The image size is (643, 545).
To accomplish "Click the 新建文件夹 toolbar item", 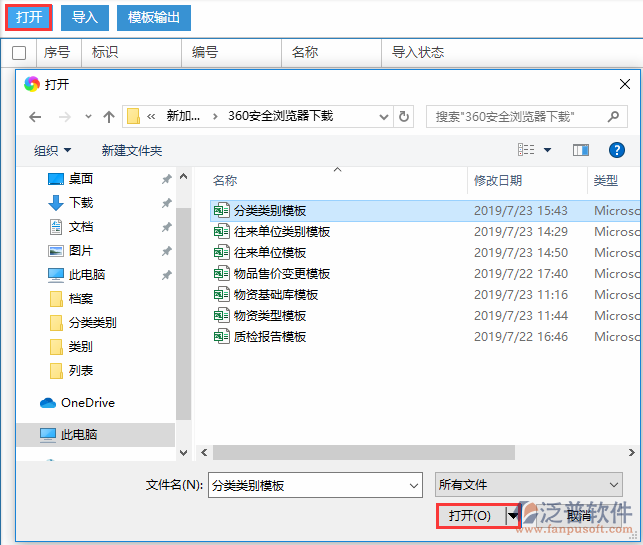I will [x=131, y=150].
